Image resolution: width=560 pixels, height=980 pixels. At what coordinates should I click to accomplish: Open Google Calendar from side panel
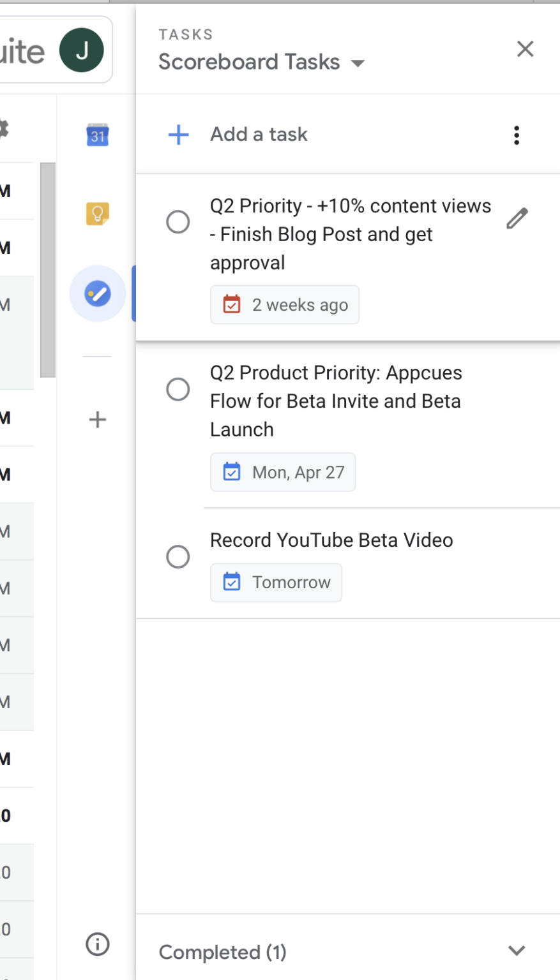(98, 135)
